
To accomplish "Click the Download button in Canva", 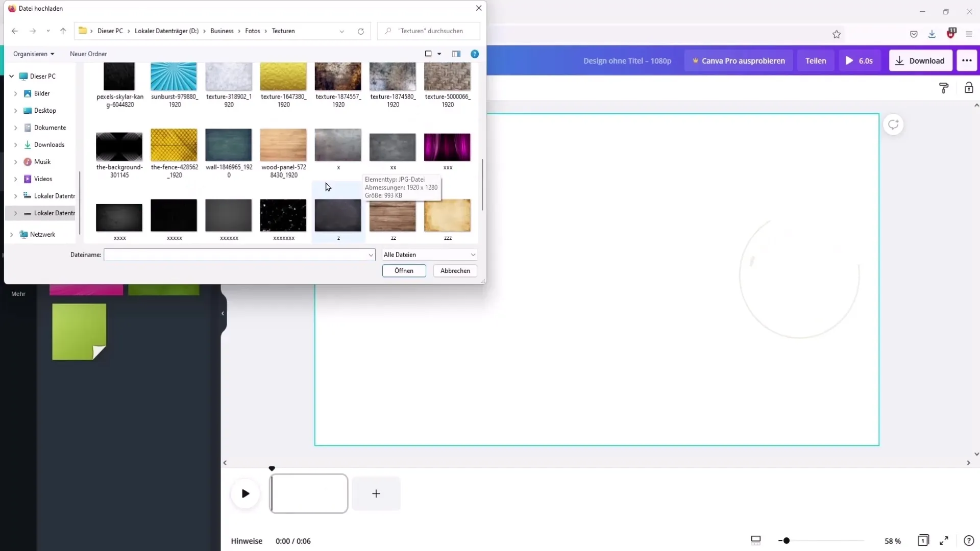I will tap(920, 61).
